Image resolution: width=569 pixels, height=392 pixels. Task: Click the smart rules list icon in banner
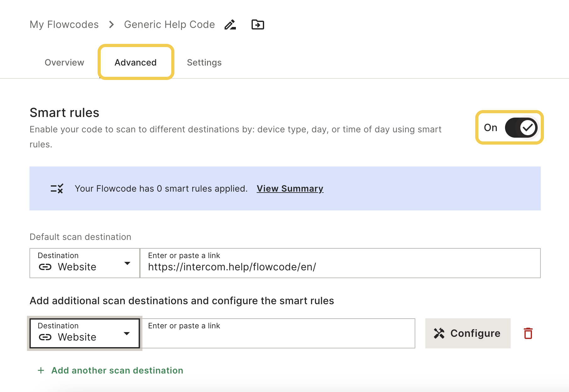57,188
